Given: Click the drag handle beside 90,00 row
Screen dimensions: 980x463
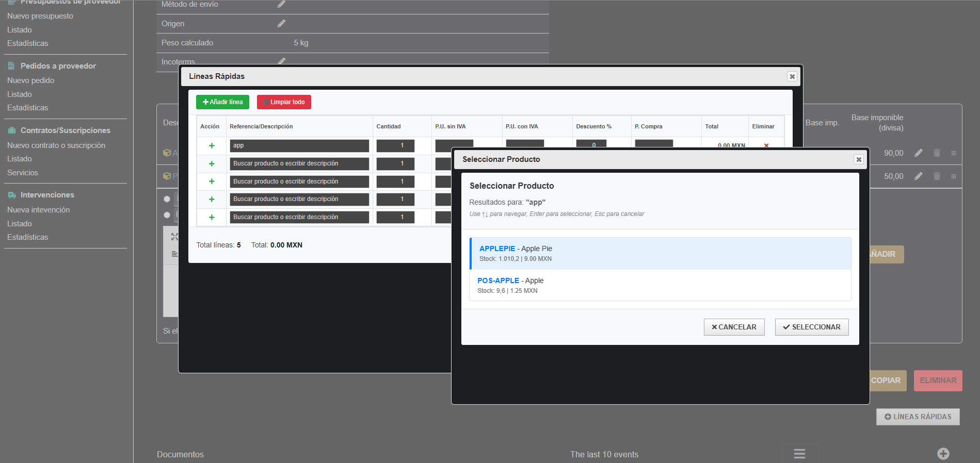Looking at the screenshot, I should 953,153.
